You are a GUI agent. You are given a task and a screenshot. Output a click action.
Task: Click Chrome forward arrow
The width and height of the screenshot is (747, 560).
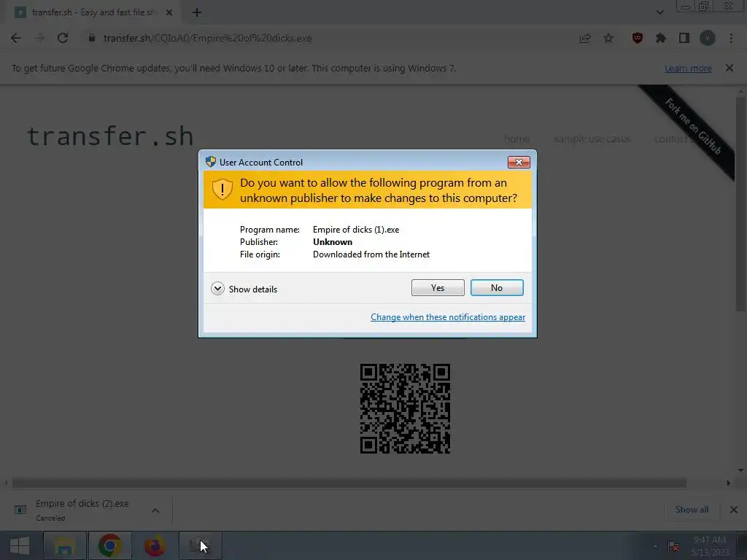point(39,38)
